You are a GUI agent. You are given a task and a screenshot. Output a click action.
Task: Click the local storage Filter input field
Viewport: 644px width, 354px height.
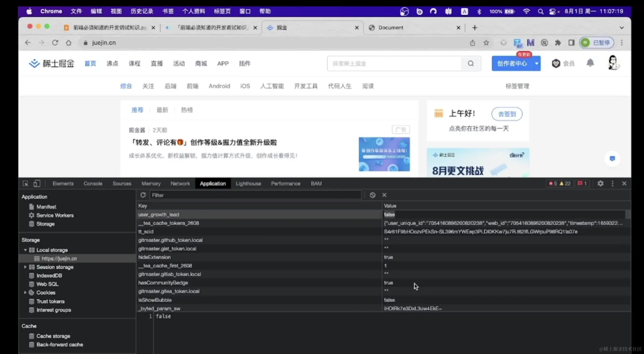(255, 195)
